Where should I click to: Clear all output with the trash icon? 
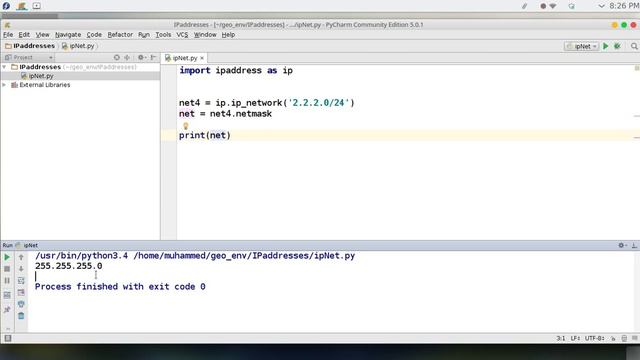pyautogui.click(x=21, y=316)
